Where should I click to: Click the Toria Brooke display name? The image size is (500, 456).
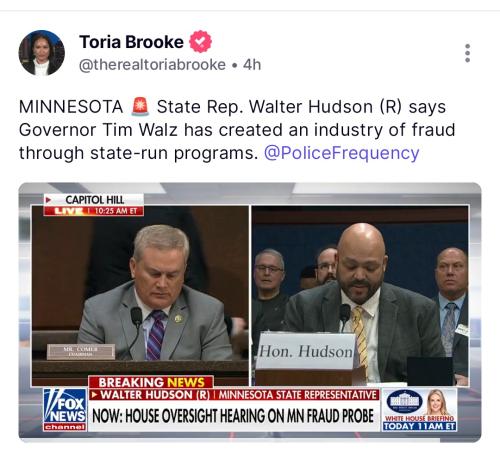coord(131,42)
